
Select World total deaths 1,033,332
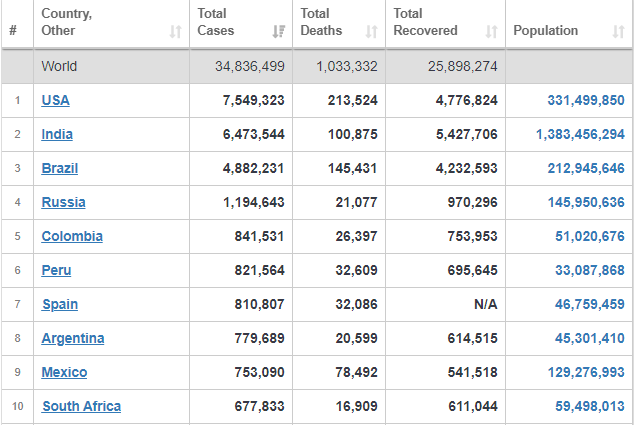point(347,66)
